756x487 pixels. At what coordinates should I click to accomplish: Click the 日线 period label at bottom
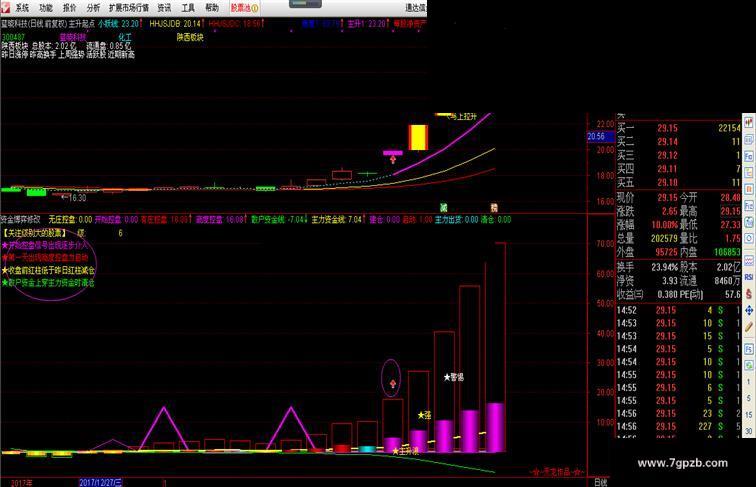[x=601, y=482]
